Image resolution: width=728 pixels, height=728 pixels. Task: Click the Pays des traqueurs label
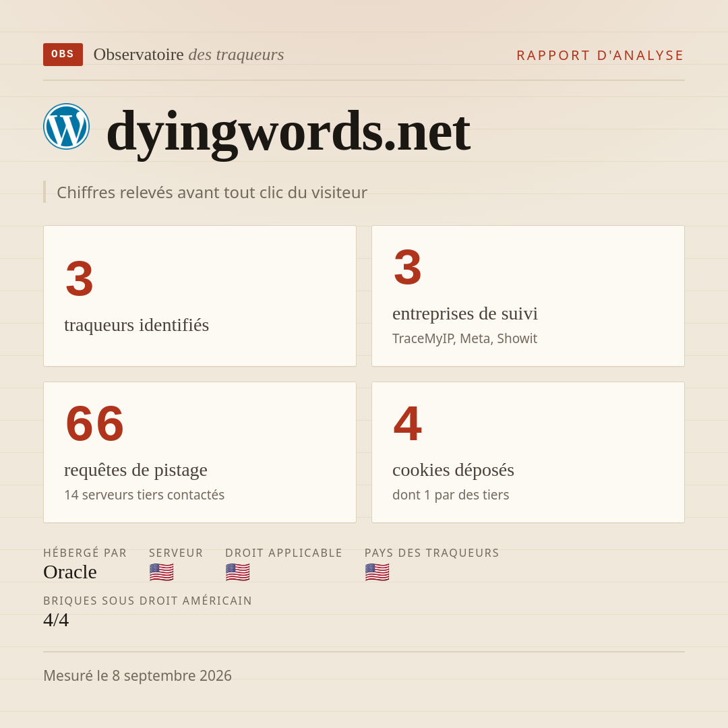click(432, 553)
